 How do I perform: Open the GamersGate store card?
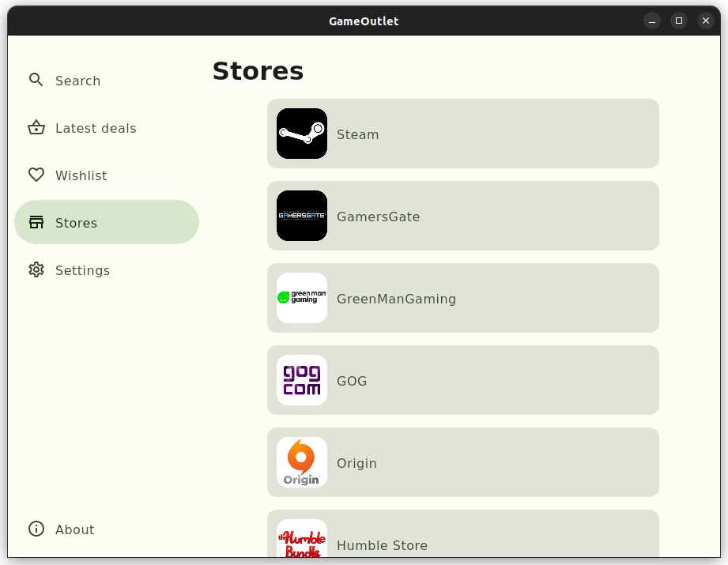463,216
